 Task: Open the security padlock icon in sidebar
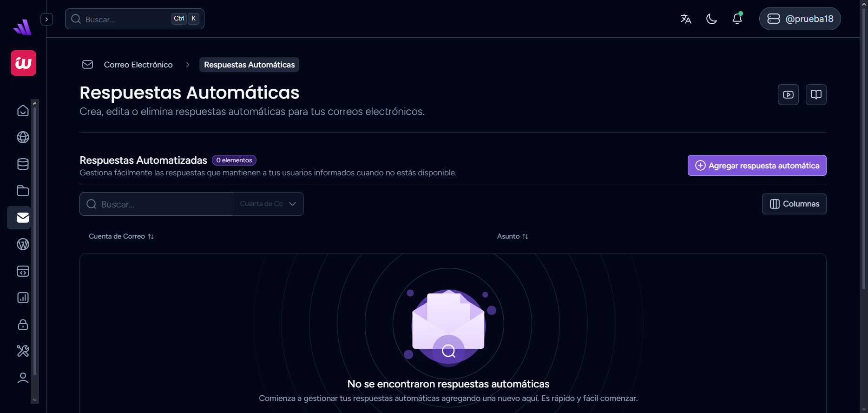pos(23,325)
